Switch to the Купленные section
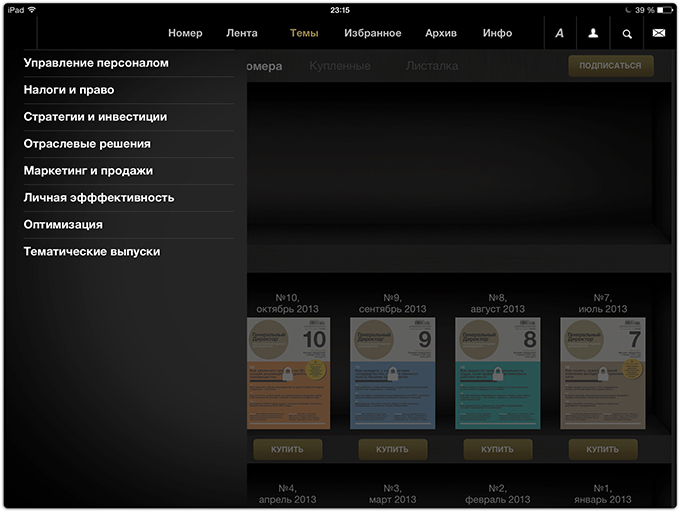Screen dimensions: 680x512 click(x=340, y=66)
